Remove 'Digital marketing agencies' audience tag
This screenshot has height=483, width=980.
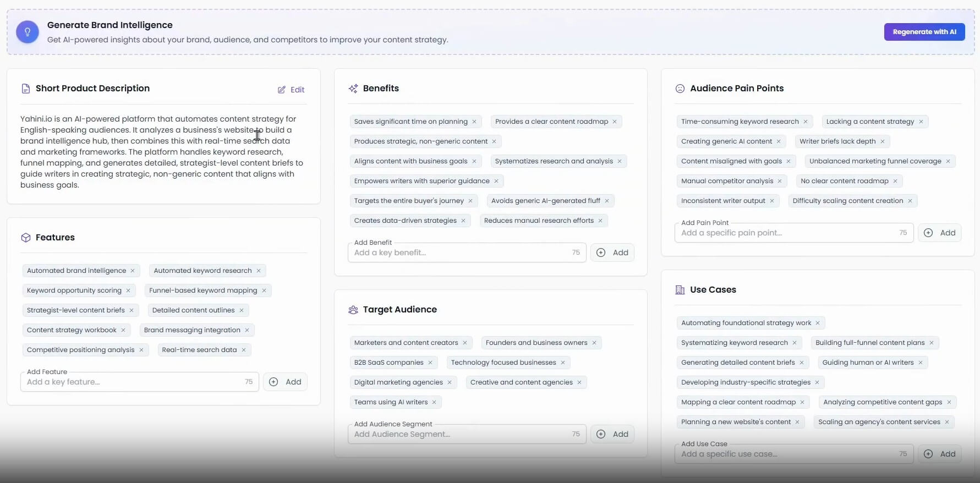[x=450, y=382]
